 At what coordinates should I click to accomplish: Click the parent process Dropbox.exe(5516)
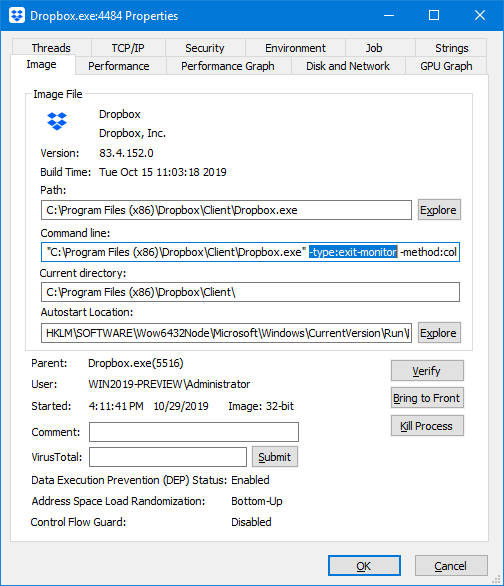136,363
